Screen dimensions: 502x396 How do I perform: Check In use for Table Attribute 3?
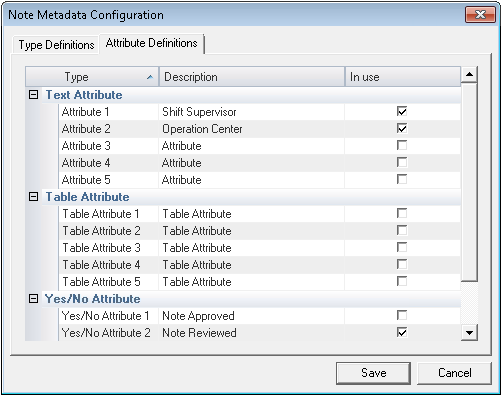(402, 247)
